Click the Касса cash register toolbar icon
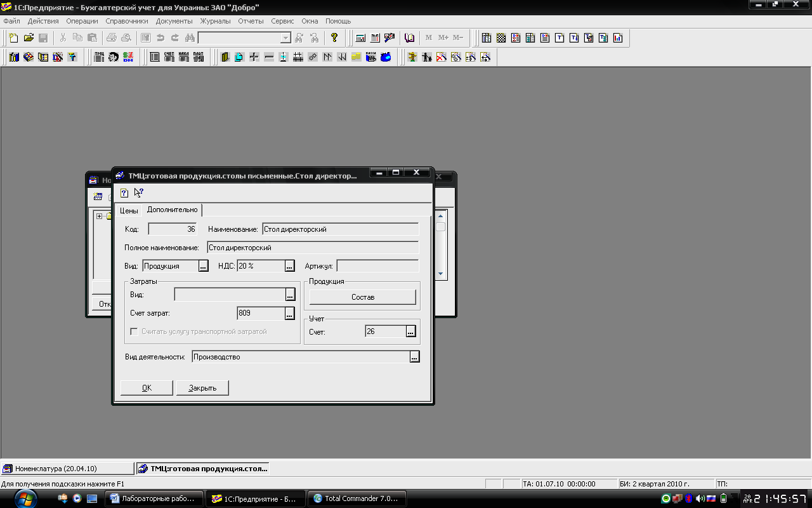This screenshot has width=812, height=508. point(371,57)
